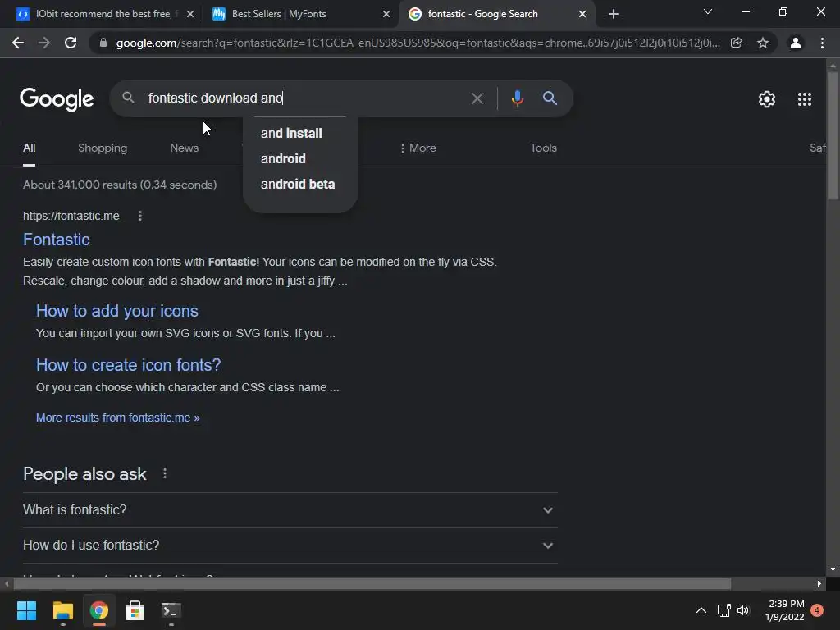Open the More search filters menu
Viewport: 840px width, 630px height.
pyautogui.click(x=418, y=148)
